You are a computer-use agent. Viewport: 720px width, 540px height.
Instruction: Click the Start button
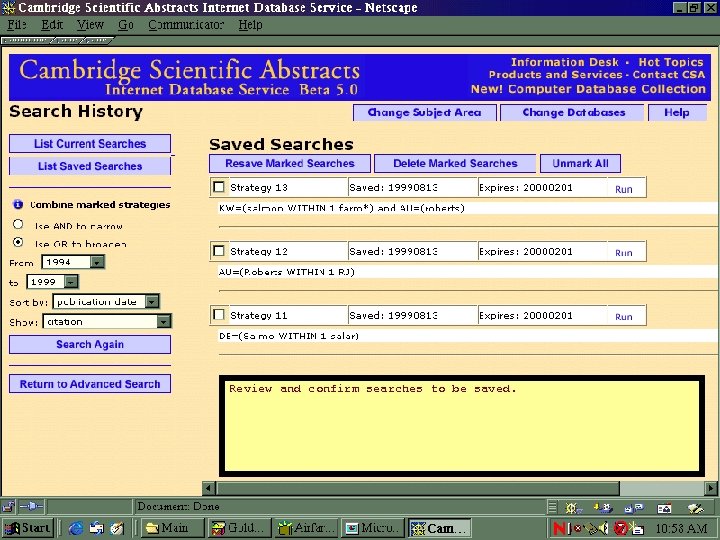28,529
